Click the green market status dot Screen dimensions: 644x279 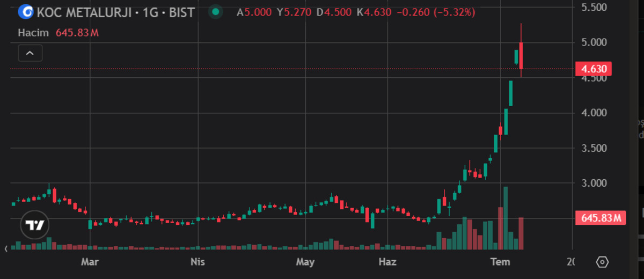point(216,12)
